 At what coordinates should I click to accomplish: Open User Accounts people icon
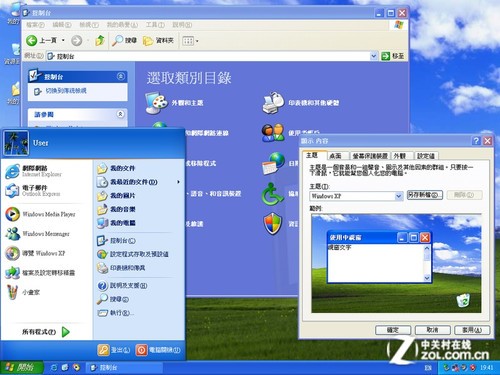(x=273, y=133)
